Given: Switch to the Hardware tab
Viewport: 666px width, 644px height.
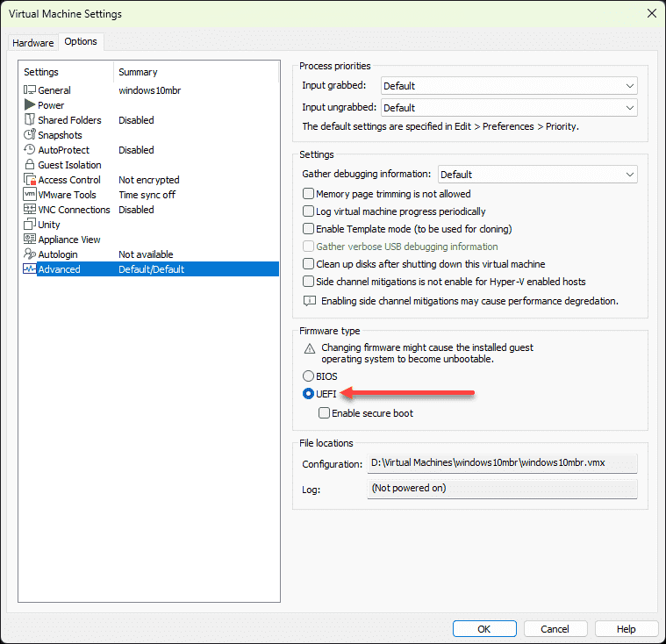Looking at the screenshot, I should 33,43.
